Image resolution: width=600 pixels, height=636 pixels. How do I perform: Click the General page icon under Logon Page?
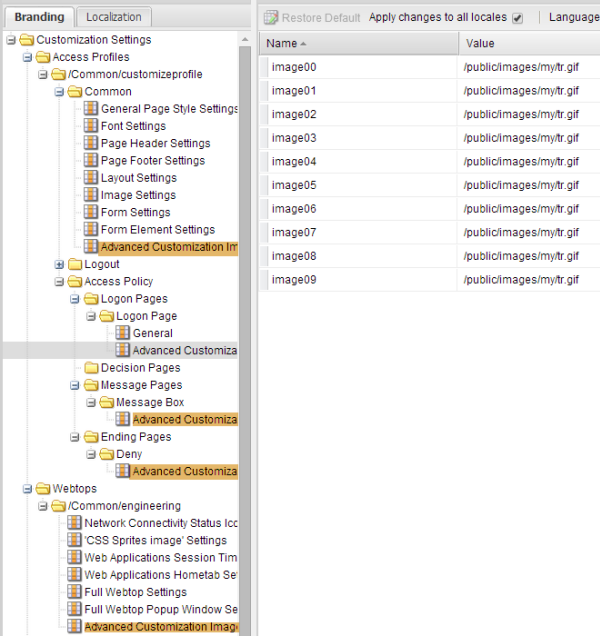pos(123,333)
